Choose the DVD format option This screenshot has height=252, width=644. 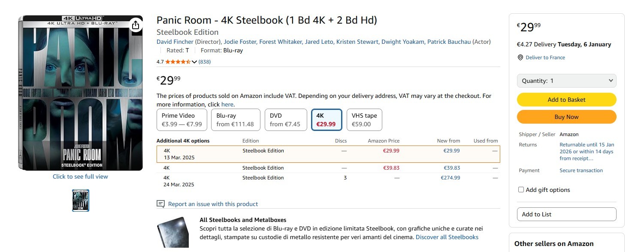[286, 120]
